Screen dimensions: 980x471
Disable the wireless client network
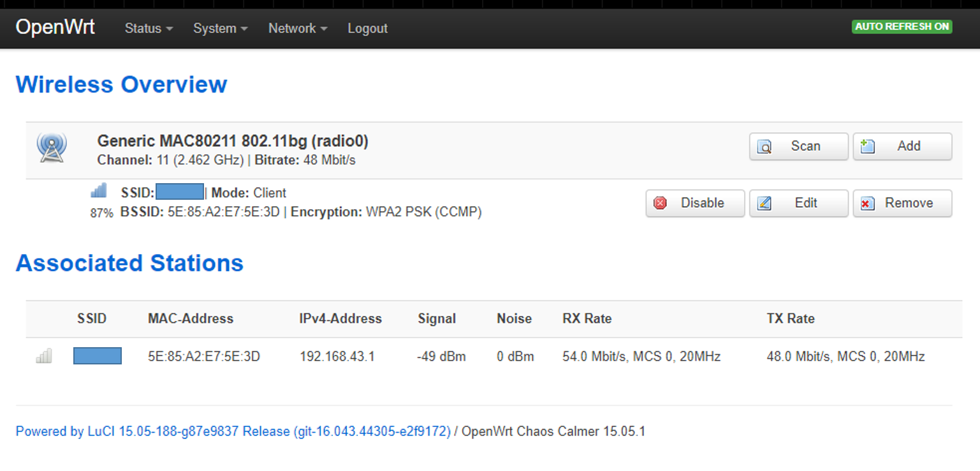click(694, 203)
